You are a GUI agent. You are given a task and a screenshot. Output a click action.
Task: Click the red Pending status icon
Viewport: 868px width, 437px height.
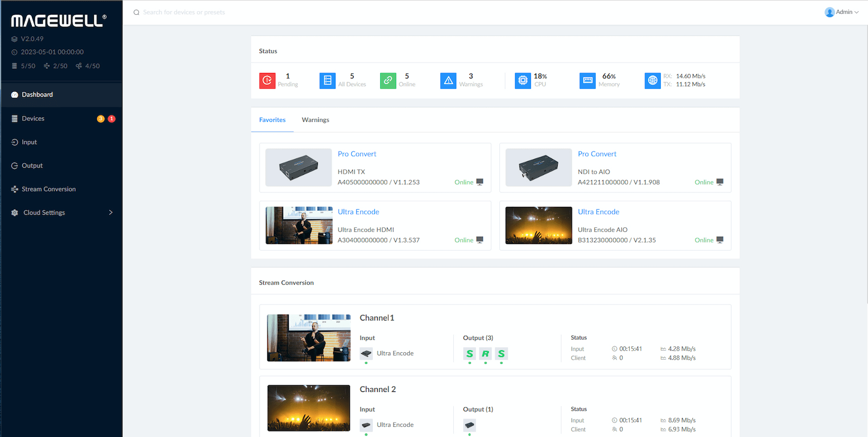267,81
